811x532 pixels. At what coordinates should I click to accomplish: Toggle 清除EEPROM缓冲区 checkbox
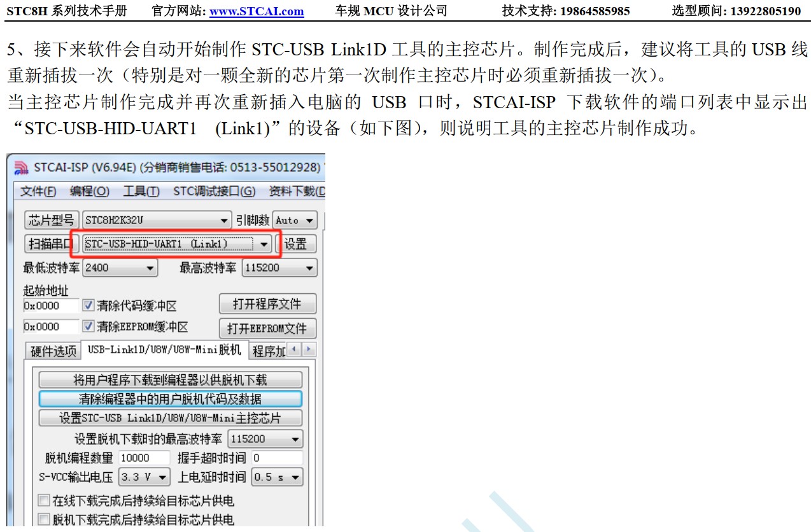(x=88, y=326)
